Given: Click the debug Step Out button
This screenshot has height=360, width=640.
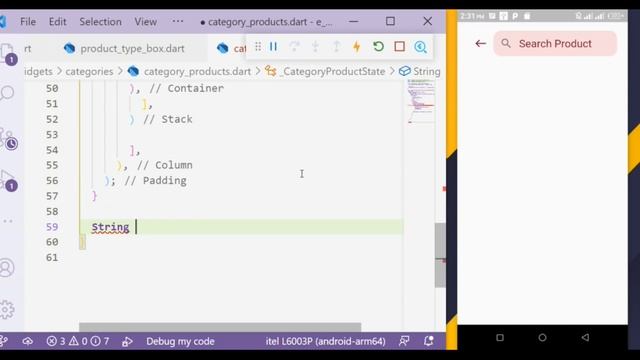Looking at the screenshot, I should (x=336, y=47).
